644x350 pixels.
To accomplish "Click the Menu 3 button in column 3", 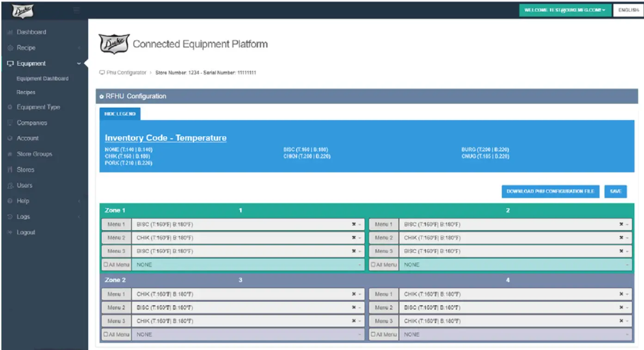I will click(x=116, y=321).
